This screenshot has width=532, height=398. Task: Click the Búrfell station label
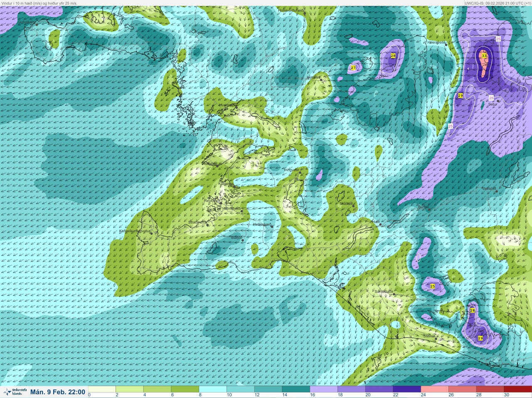pos(424,206)
